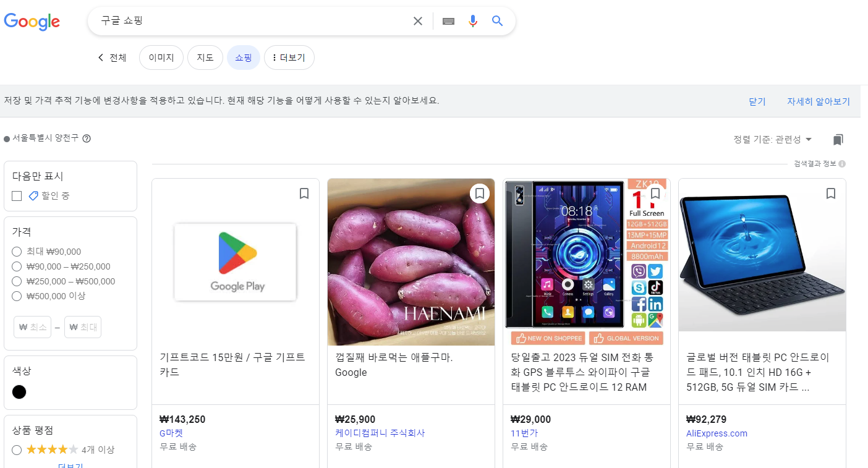Select price ₩500,000 이상

click(17, 296)
